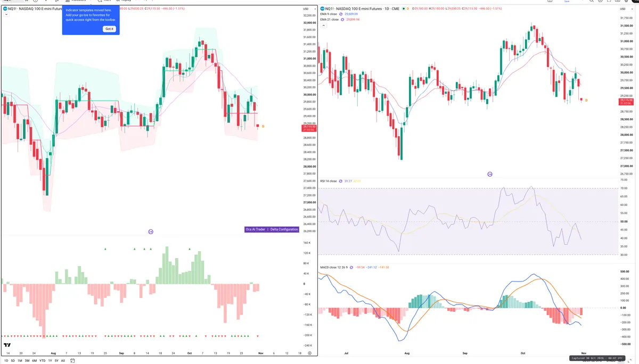
Task: Click the 29,115.50 price label on right axis
Action: point(626,101)
